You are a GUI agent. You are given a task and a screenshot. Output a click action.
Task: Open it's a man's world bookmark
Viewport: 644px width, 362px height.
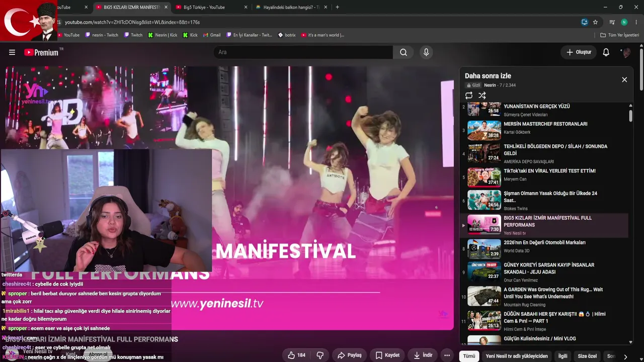(x=323, y=35)
